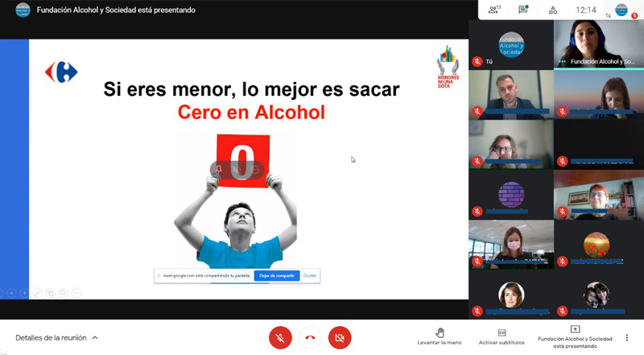Click muted mic icon on masked woman tile
The width and height of the screenshot is (644, 355).
coord(477,262)
